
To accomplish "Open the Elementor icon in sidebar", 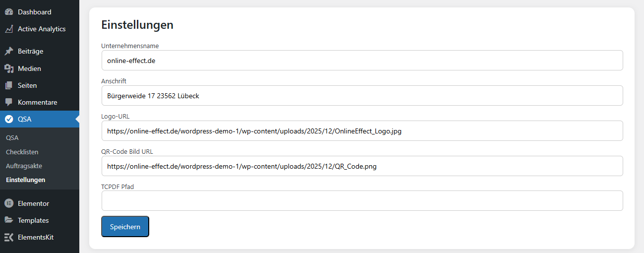I will pyautogui.click(x=9, y=203).
